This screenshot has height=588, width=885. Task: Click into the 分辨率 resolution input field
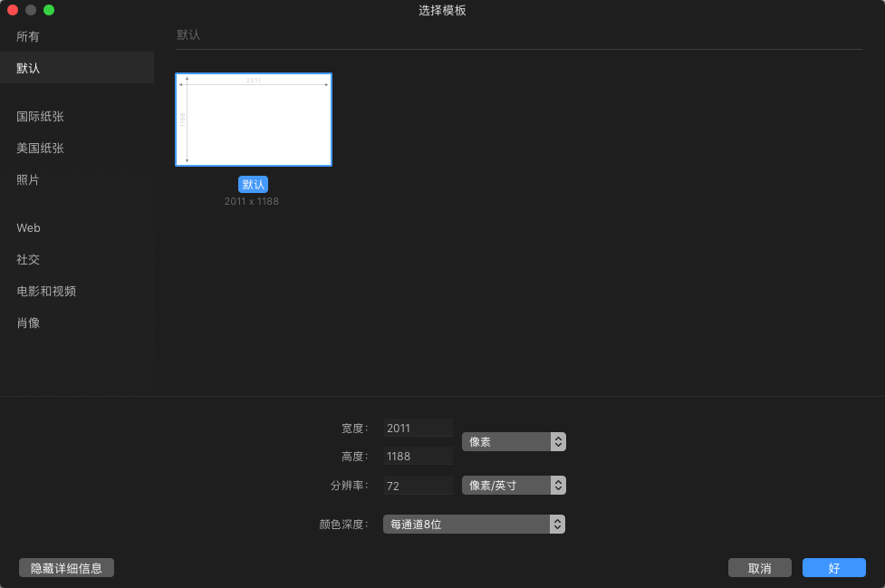tap(418, 486)
